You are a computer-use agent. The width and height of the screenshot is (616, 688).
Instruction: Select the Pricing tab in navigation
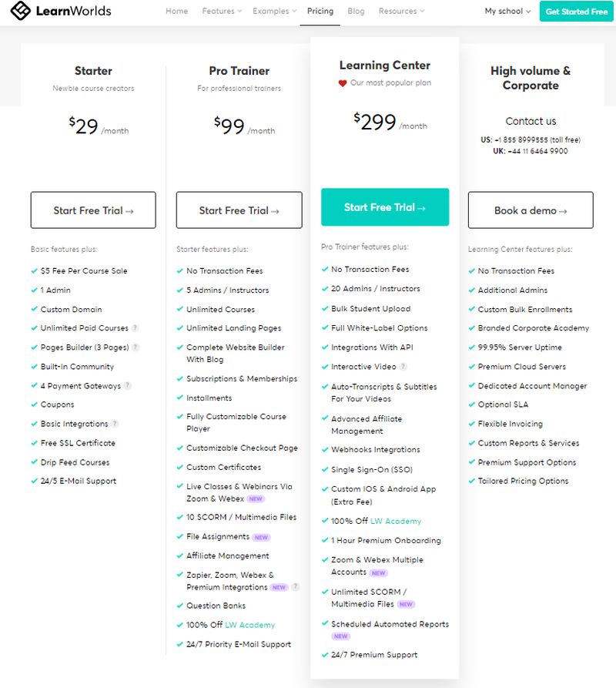320,11
